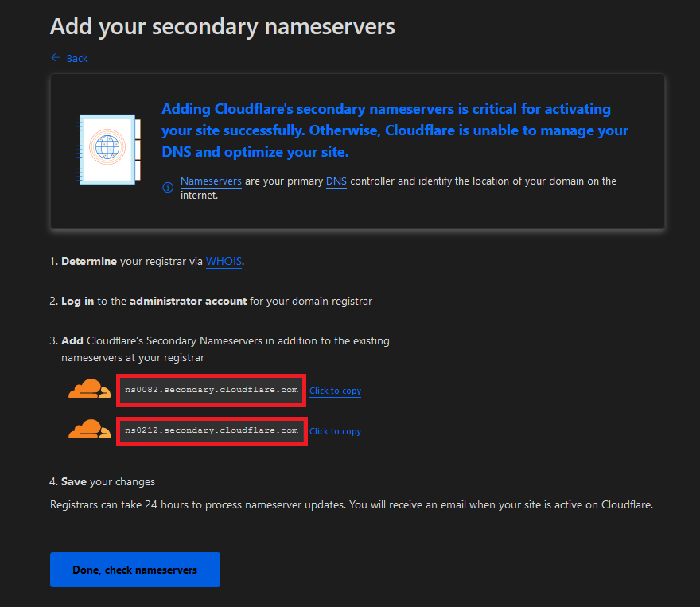Screen dimensions: 700x607
Task: Select the ns0082.secondary.cloudflare.com nameserver field
Action: coord(212,390)
